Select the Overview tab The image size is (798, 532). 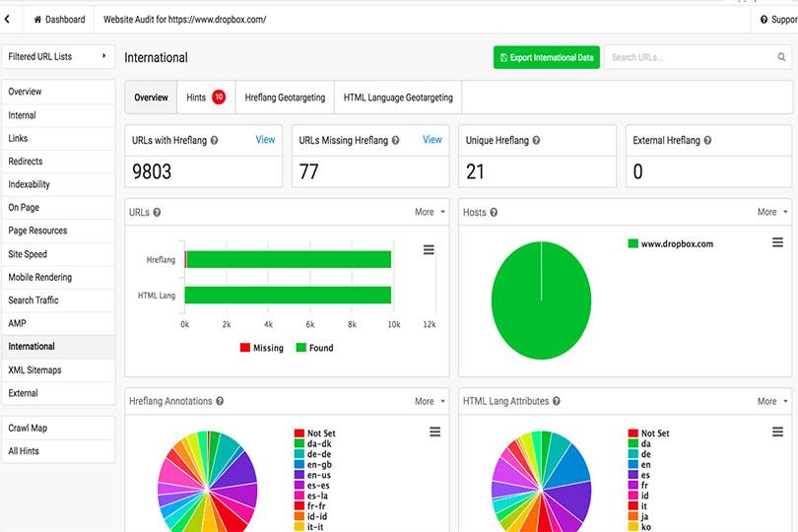(x=151, y=97)
